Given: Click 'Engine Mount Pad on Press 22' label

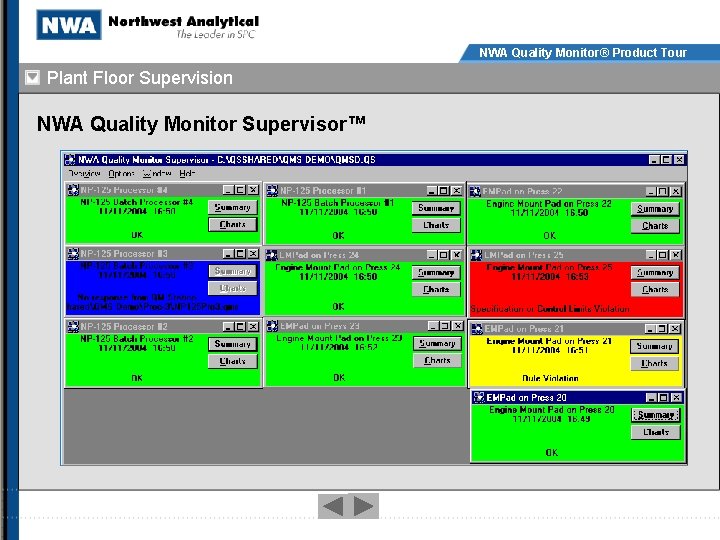Looking at the screenshot, I should pos(549,203).
